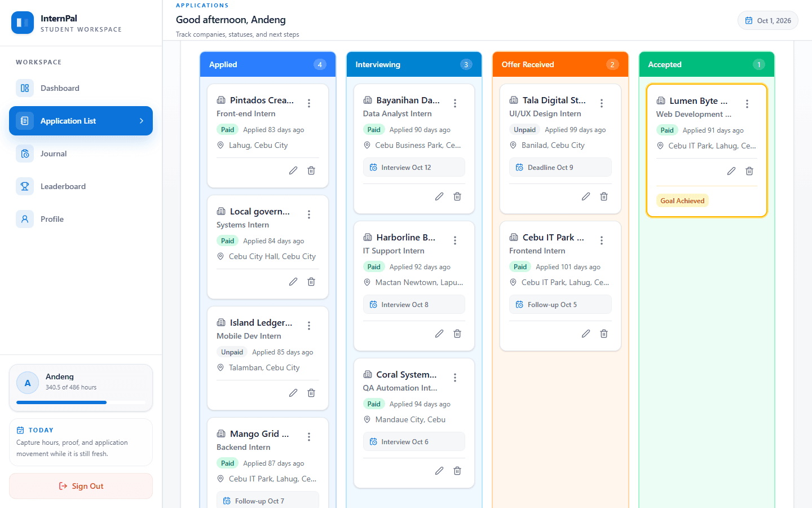
Task: Click the InternPal logo icon
Action: [x=23, y=23]
